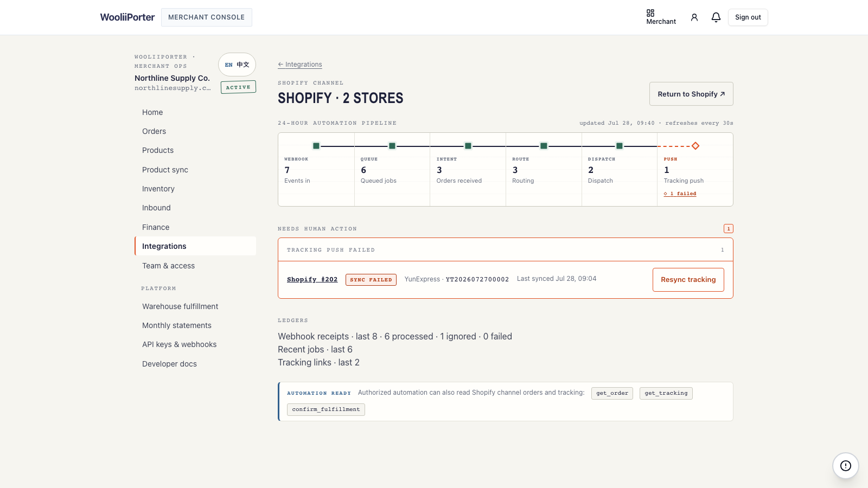Expand the Tracking links ledger
This screenshot has height=488, width=868.
(x=318, y=362)
